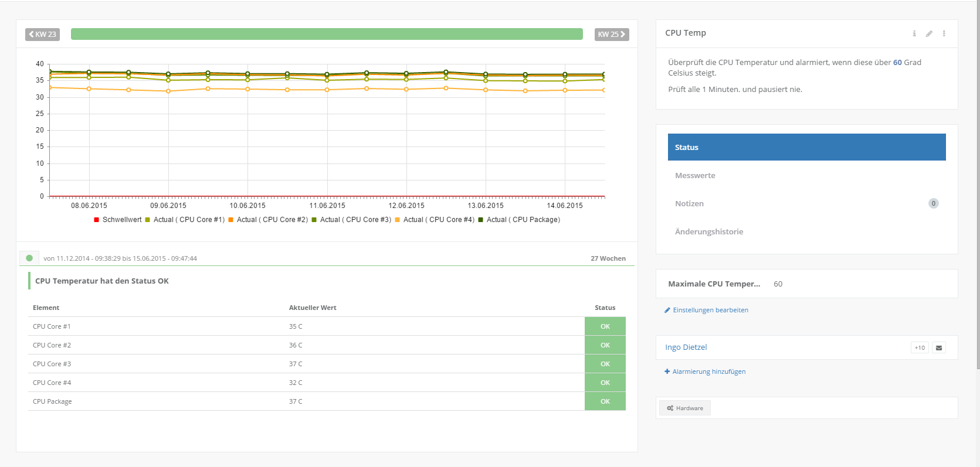
Task: Select the Status tab
Action: [806, 147]
